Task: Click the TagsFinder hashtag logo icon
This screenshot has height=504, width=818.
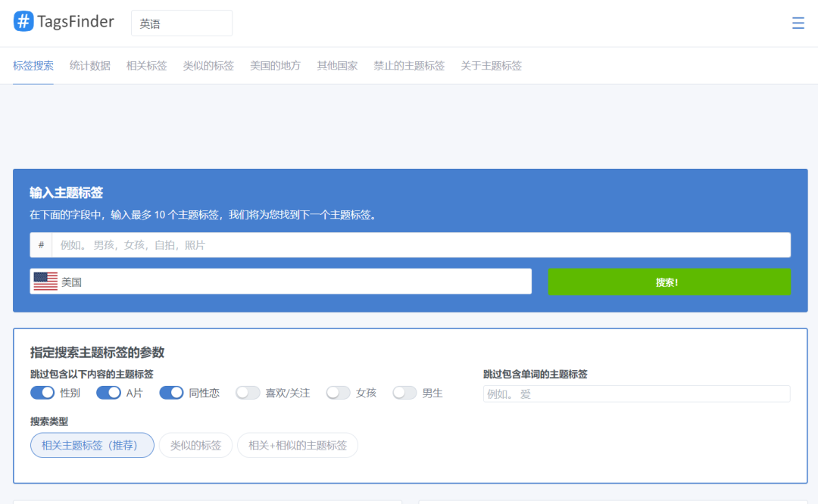Action: 22,21
